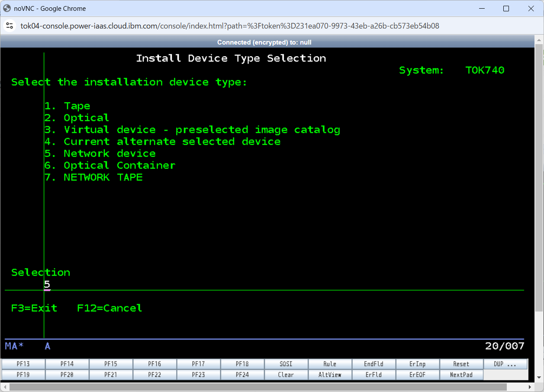Viewport: 544px width, 392px height.
Task: Click the vertical scrollbar of the console page
Action: pyautogui.click(x=539, y=177)
